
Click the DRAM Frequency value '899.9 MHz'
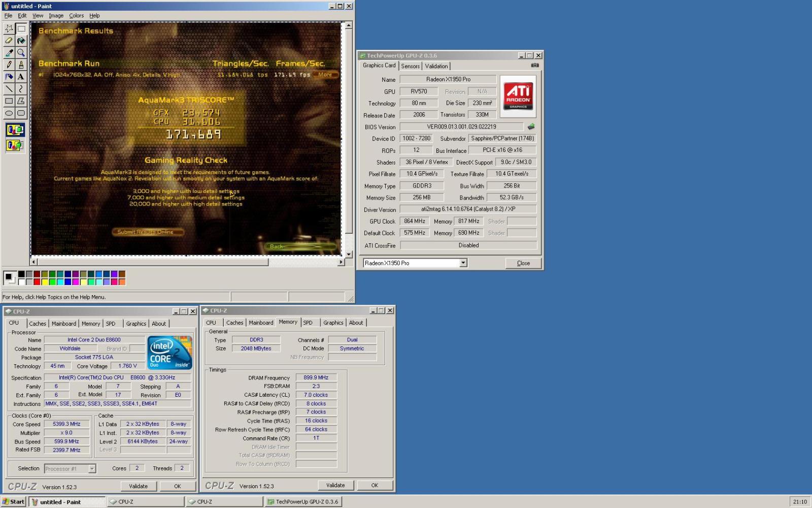(x=316, y=377)
